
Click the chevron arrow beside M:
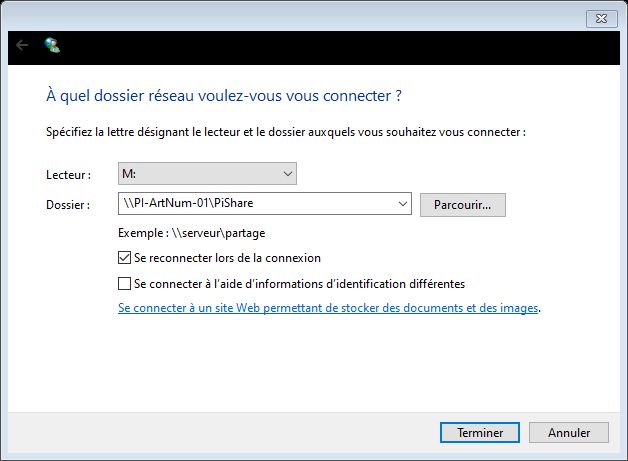pos(288,174)
